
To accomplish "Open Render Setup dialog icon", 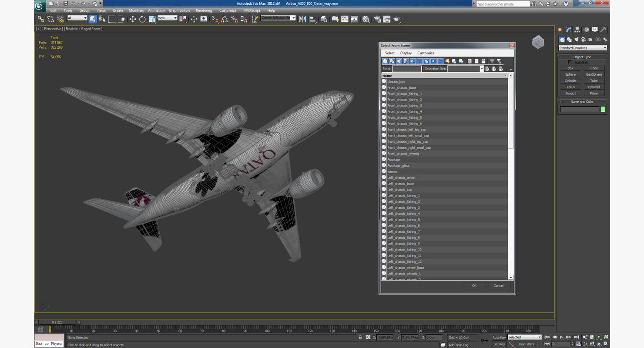I will (377, 19).
